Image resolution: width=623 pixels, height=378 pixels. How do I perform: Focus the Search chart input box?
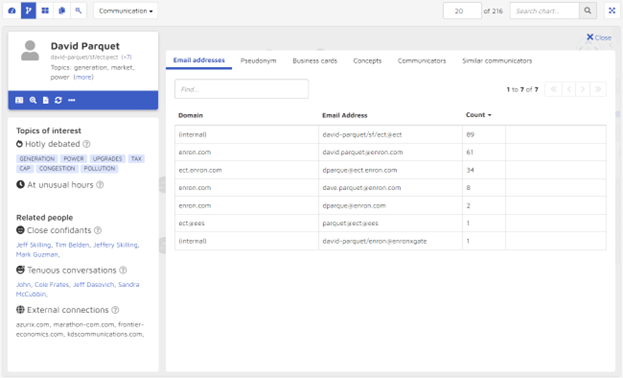(x=544, y=11)
